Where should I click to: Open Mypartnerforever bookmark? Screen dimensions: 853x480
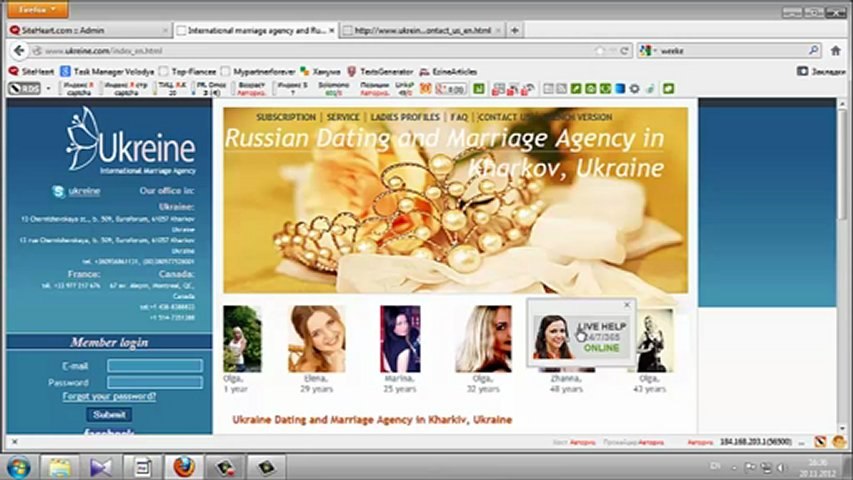tap(258, 71)
